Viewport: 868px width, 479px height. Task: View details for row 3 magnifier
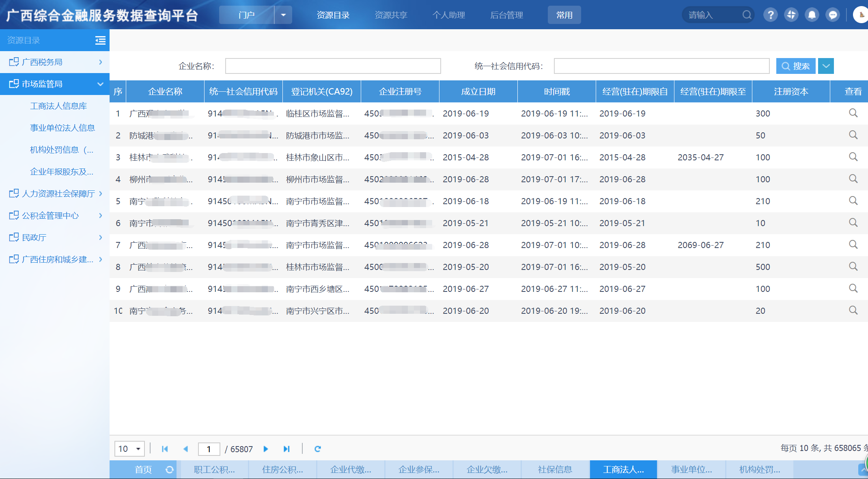(853, 157)
